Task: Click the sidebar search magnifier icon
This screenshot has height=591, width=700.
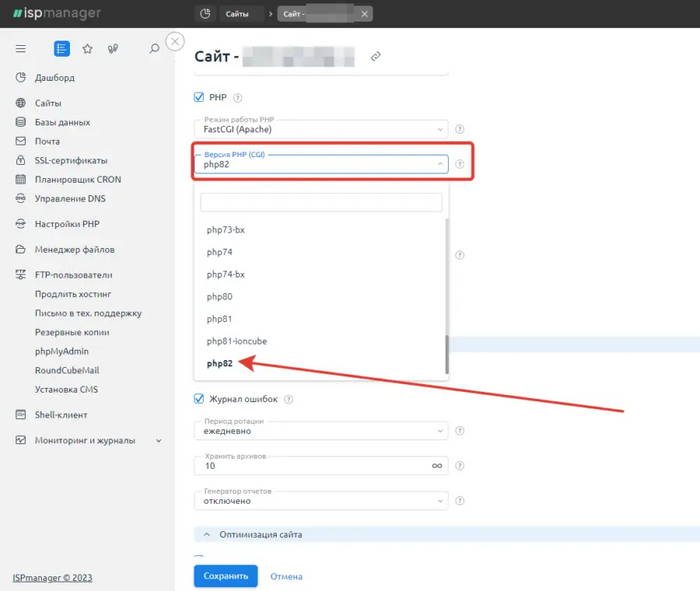Action: click(154, 48)
